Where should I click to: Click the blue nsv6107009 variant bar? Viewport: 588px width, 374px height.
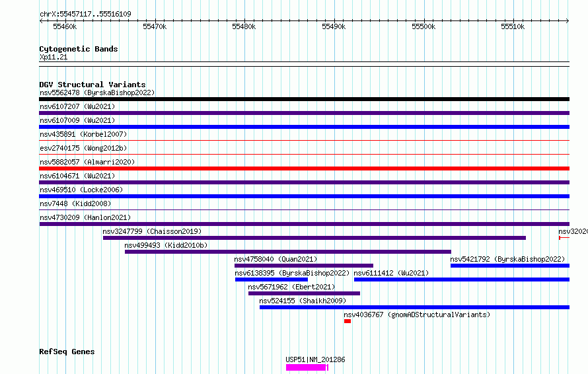tap(304, 127)
